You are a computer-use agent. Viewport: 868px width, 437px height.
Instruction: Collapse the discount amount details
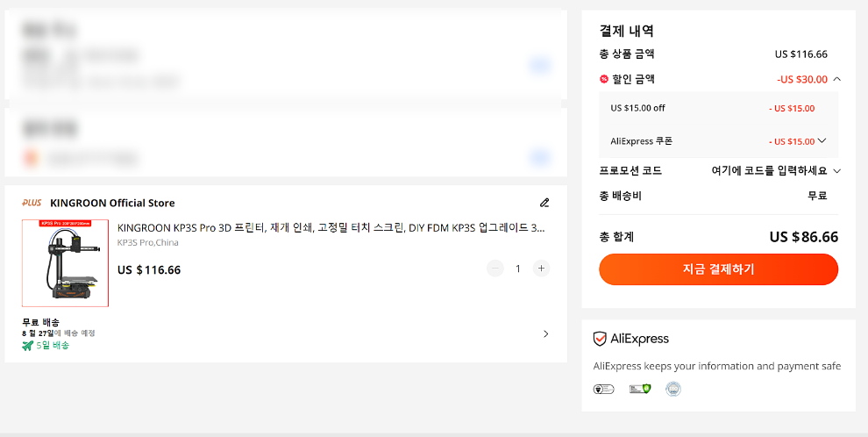(x=837, y=79)
